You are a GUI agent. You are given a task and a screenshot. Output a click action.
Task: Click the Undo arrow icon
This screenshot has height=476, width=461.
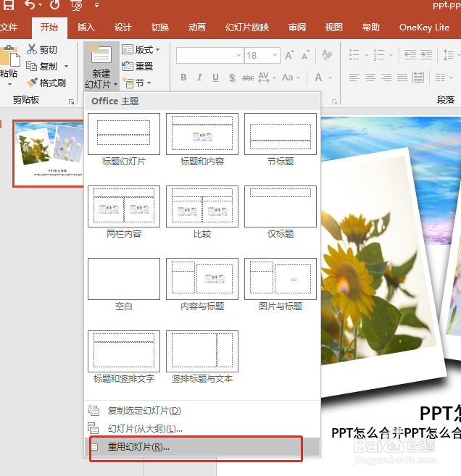30,4
